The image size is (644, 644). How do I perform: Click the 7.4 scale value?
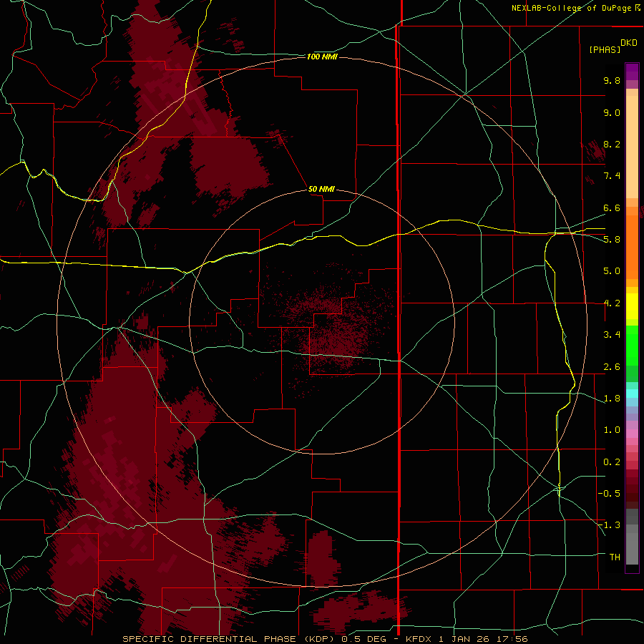(612, 176)
